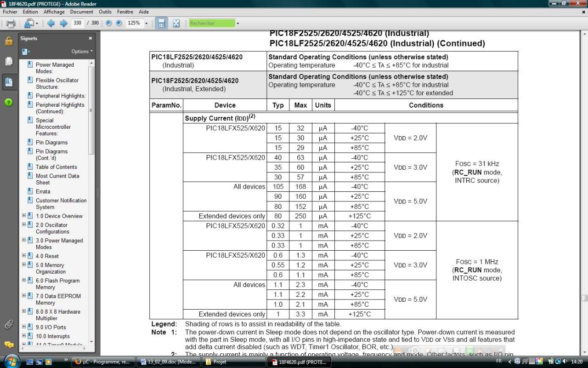Open the Outils menu
Viewport: 588px width, 368px height.
[105, 11]
